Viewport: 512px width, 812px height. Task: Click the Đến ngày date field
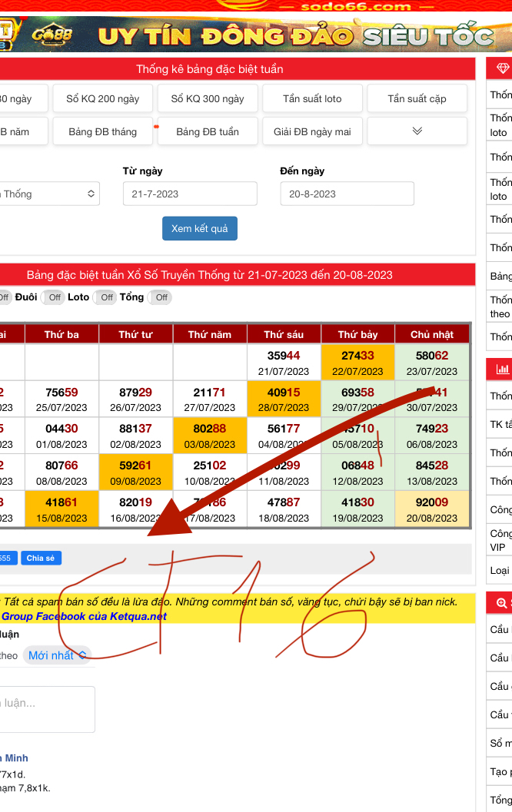click(x=347, y=194)
